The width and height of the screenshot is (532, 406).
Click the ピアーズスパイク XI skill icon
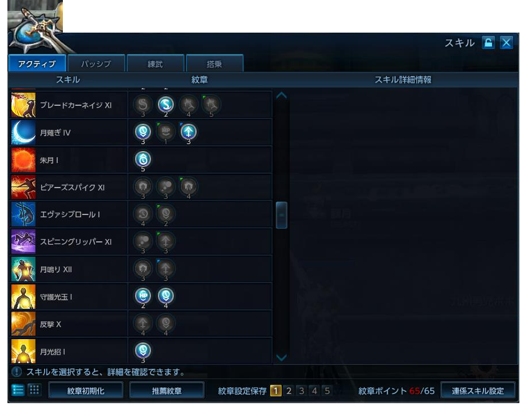23,187
